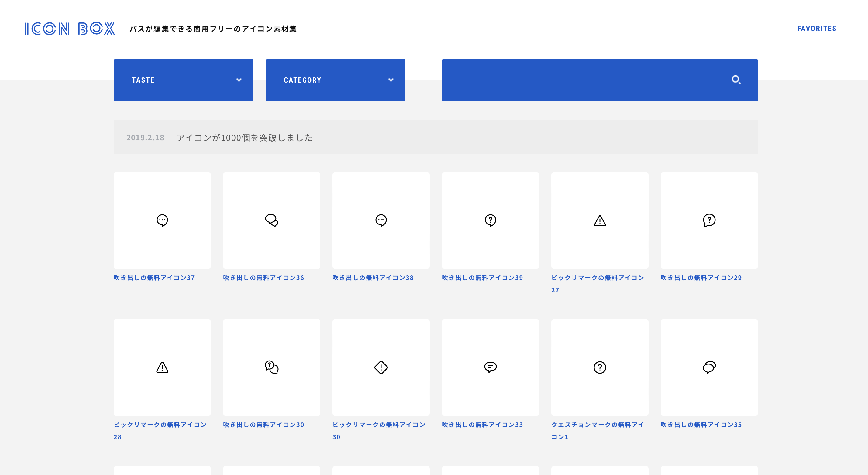
Task: Open link 吹き出しの無料アイコン36
Action: point(263,278)
